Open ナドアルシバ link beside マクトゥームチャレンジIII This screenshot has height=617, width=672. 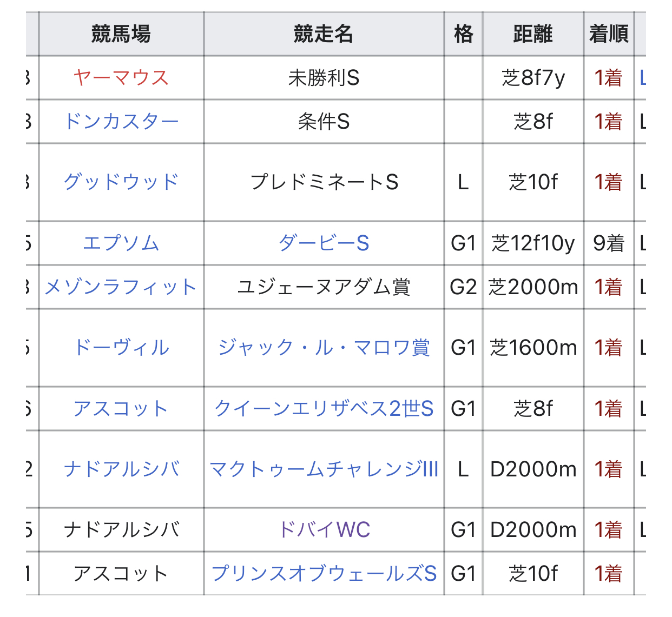[121, 469]
